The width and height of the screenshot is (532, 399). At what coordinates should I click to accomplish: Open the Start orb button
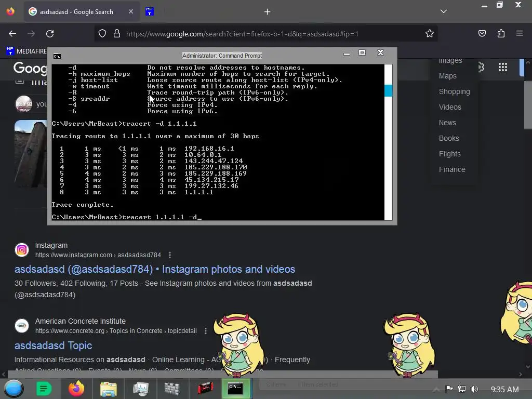14,389
